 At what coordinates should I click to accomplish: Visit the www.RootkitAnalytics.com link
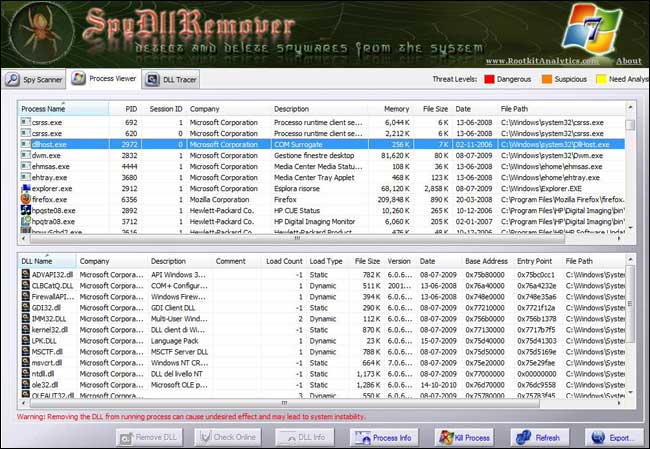coord(542,61)
